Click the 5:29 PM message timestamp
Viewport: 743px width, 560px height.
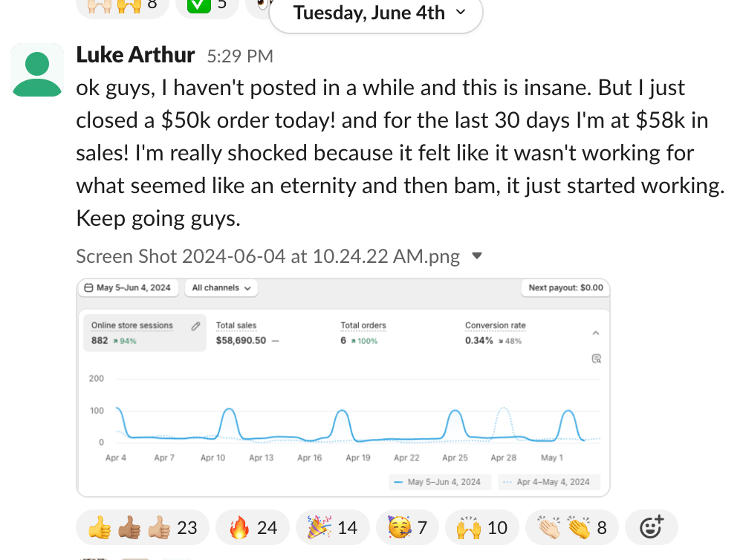240,56
